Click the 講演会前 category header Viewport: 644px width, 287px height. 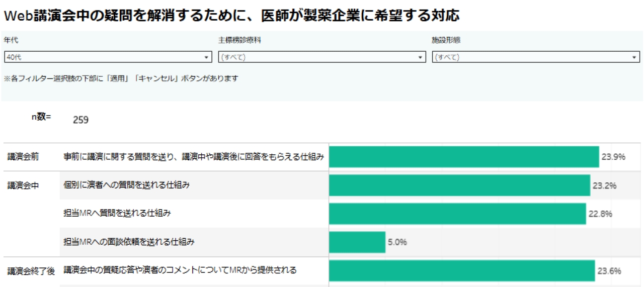(23, 157)
